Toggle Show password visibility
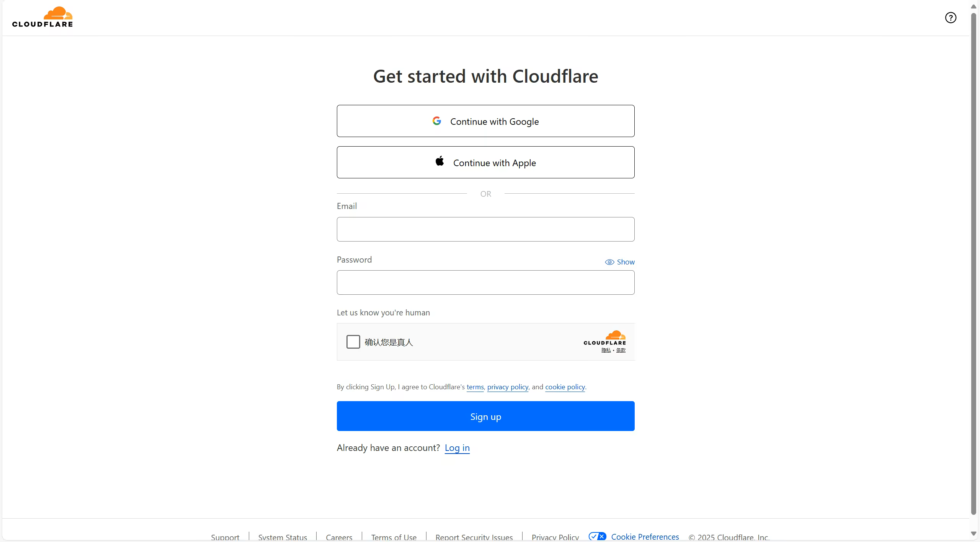 click(620, 262)
